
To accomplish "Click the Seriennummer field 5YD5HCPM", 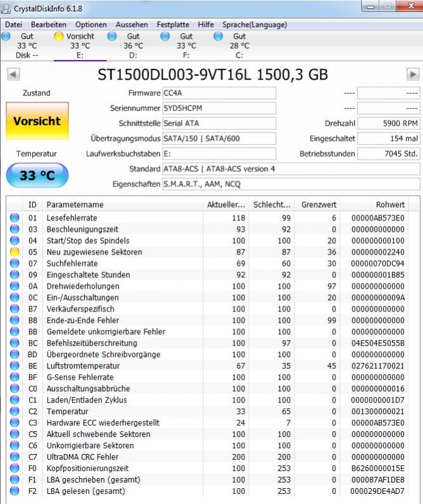I will (219, 108).
